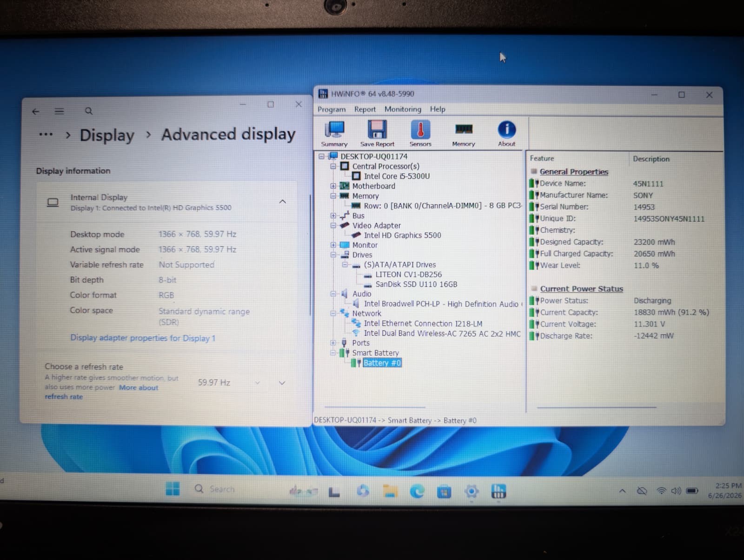Click Display breadcrumb in Settings
This screenshot has width=744, height=560.
click(107, 135)
